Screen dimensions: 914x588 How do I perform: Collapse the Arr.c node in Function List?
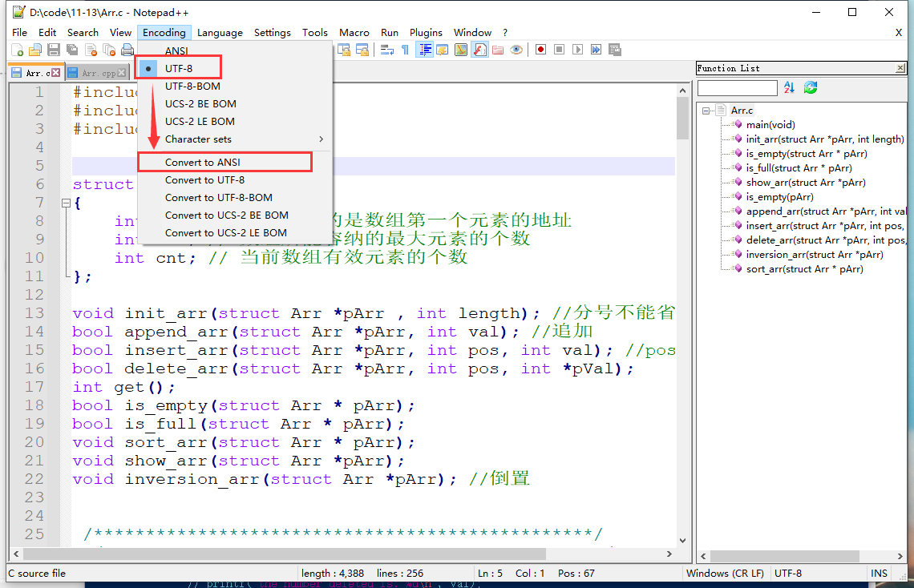point(707,110)
